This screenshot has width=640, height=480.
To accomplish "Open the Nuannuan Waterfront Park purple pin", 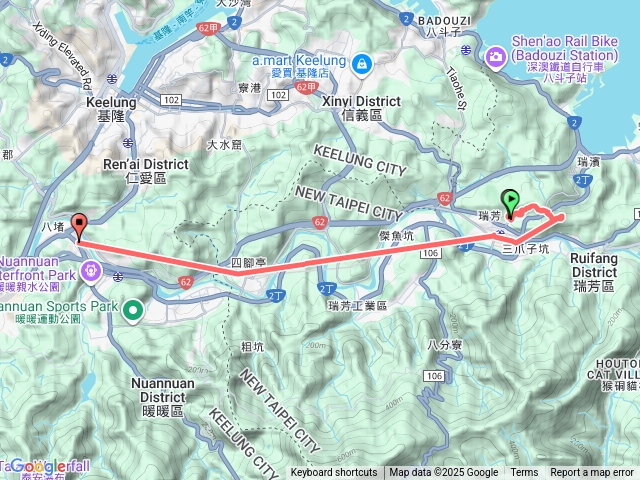I will click(91, 271).
